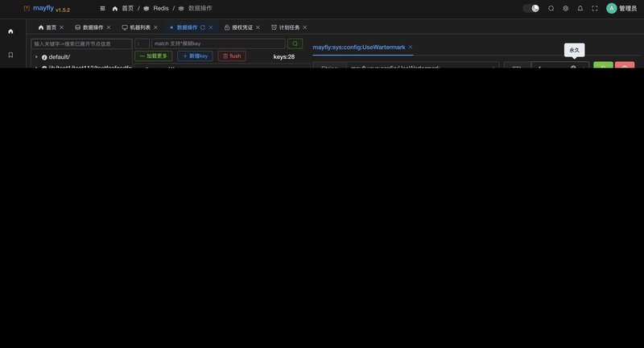This screenshot has width=644, height=348.
Task: Click the match key filter input
Action: click(x=218, y=43)
